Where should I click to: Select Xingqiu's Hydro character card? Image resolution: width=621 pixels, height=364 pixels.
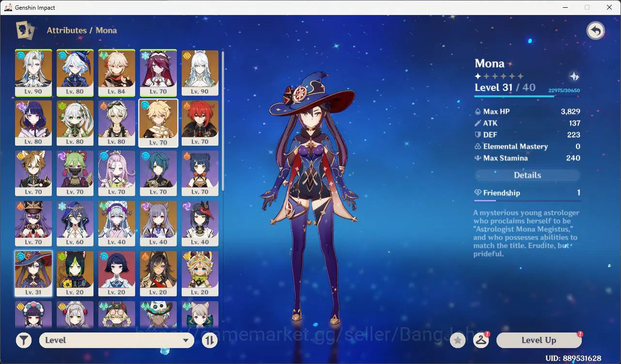click(158, 173)
